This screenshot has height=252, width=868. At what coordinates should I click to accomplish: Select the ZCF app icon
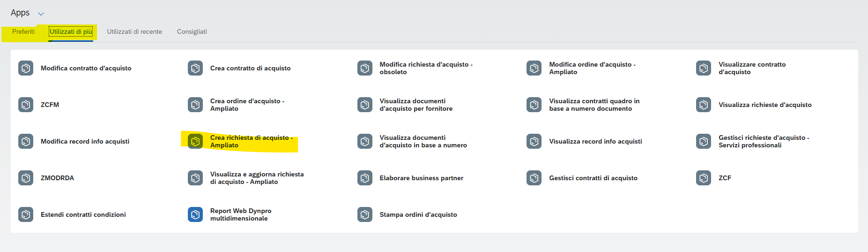click(x=704, y=178)
